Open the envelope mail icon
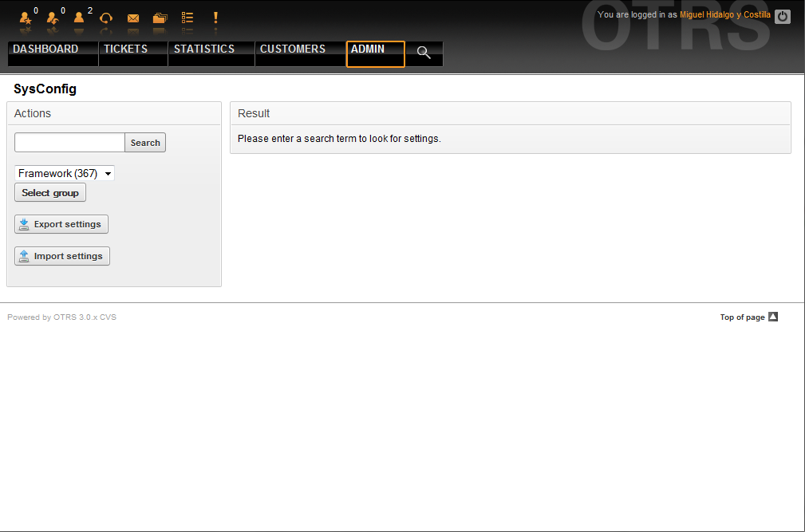Viewport: 805px width, 532px height. [133, 18]
